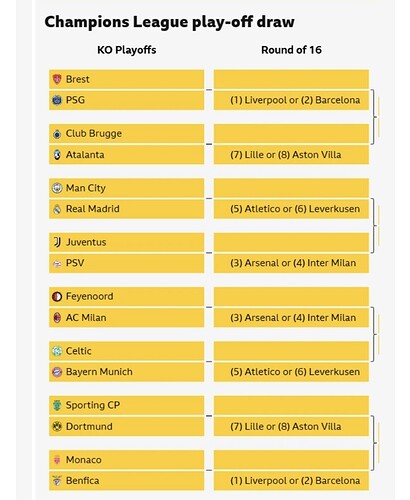Screen dimensions: 410x500
Task: Click the Feyenoord crest icon
Action: 57,296
